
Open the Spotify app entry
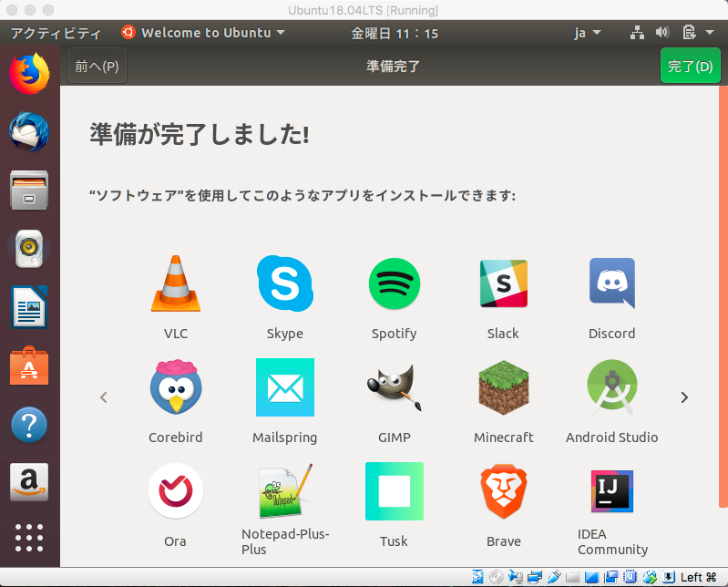[x=395, y=283]
